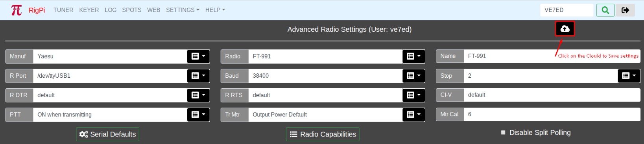
Task: Click the Serial Defaults button
Action: [x=107, y=134]
